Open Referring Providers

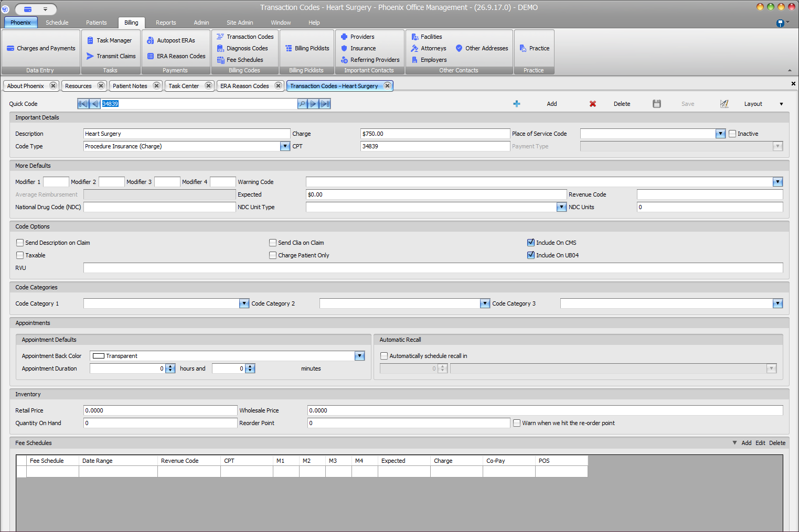click(x=370, y=60)
